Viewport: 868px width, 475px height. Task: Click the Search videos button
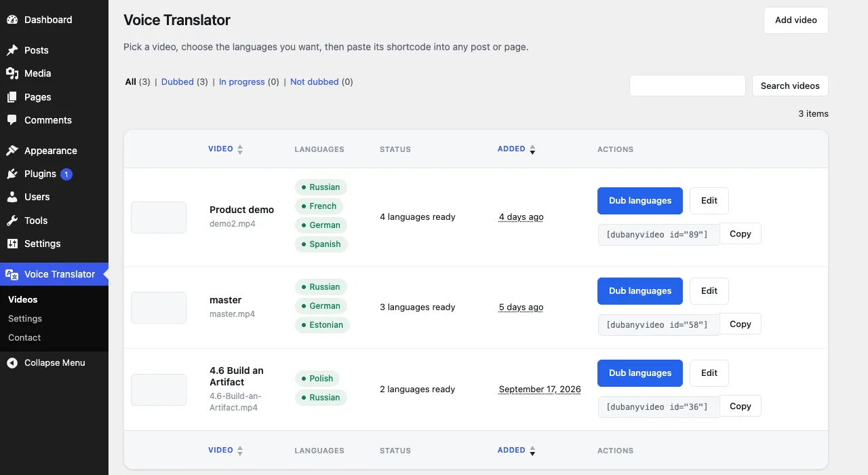click(x=790, y=85)
